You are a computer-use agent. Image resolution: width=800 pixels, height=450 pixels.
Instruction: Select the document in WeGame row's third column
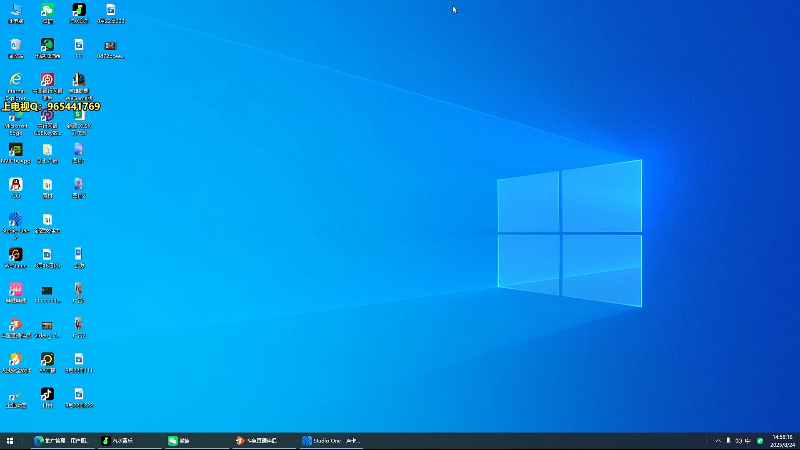[79, 258]
